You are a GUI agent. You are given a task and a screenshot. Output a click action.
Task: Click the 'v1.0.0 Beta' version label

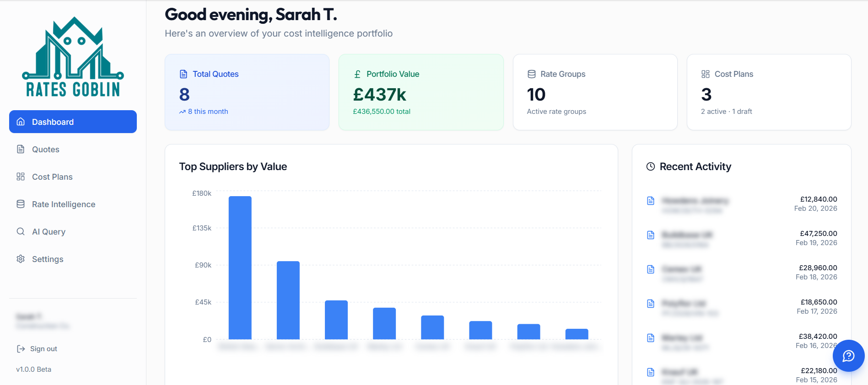click(33, 369)
